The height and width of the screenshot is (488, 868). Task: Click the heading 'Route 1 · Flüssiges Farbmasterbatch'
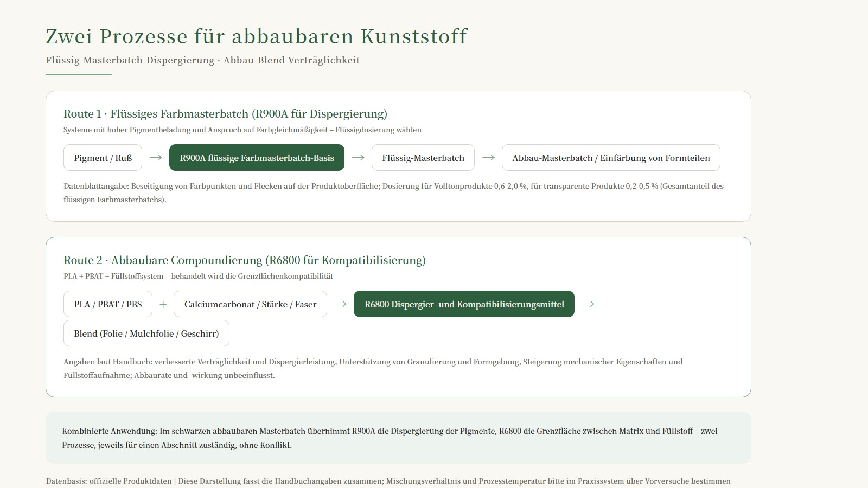[x=225, y=114]
